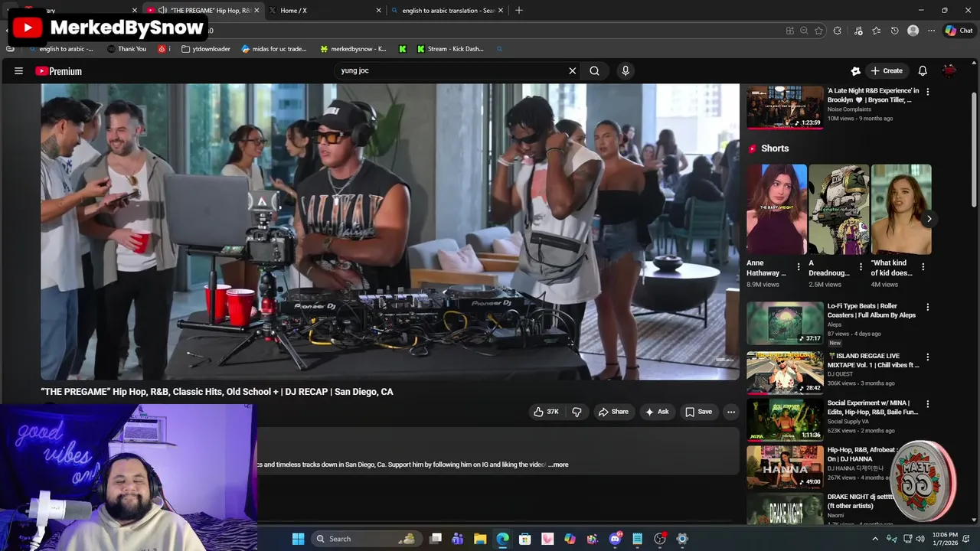The image size is (980, 551).
Task: Open OBS Studio from taskbar
Action: (660, 539)
